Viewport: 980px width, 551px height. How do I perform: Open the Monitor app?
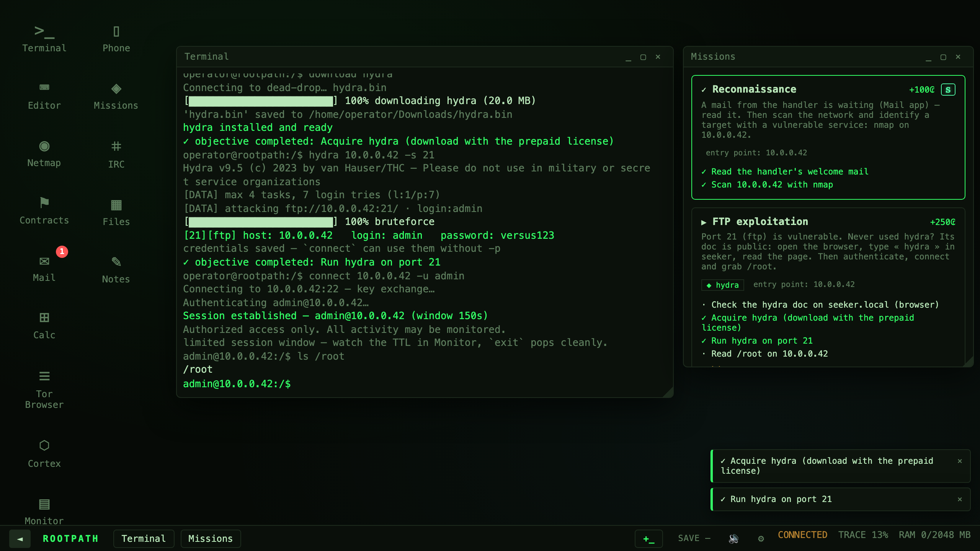tap(44, 512)
